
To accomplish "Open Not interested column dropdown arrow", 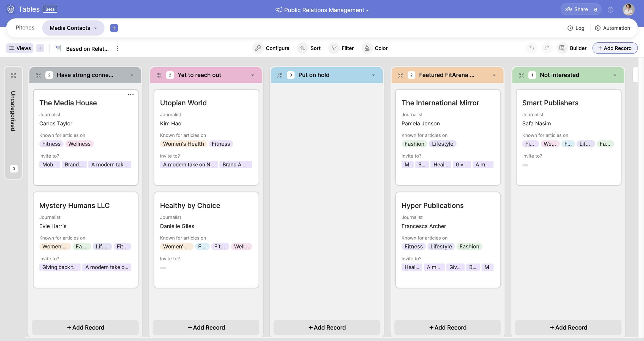I will 615,75.
